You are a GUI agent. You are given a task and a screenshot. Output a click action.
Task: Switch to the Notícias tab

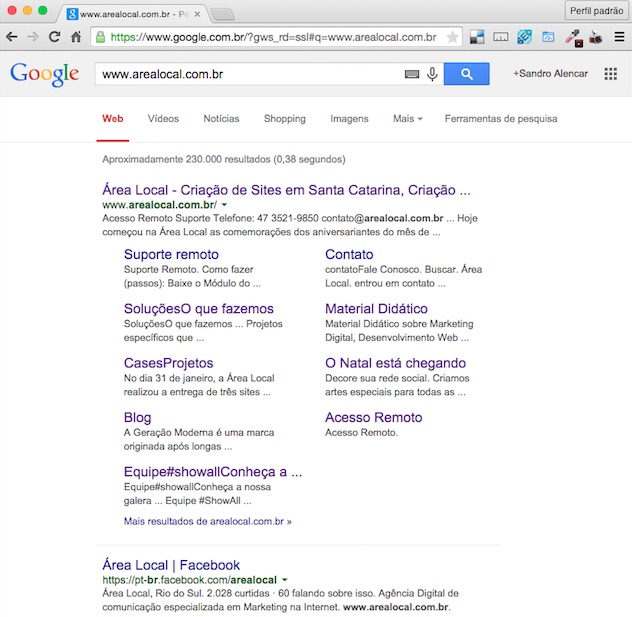221,119
